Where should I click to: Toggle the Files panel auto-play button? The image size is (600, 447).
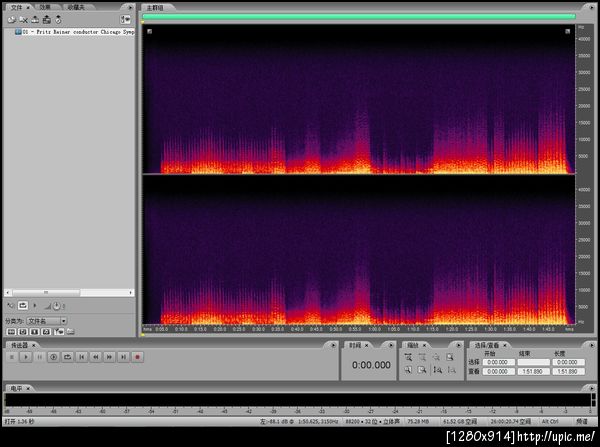point(11,305)
